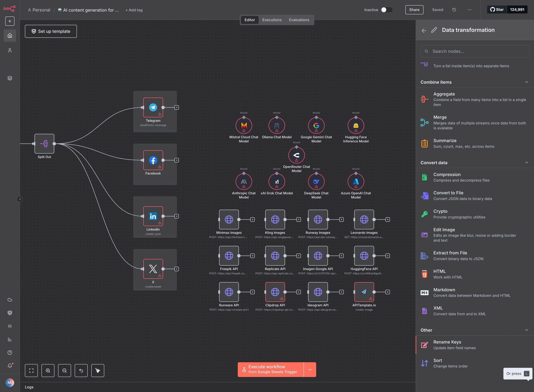Open notifications bell icon

coord(10,366)
